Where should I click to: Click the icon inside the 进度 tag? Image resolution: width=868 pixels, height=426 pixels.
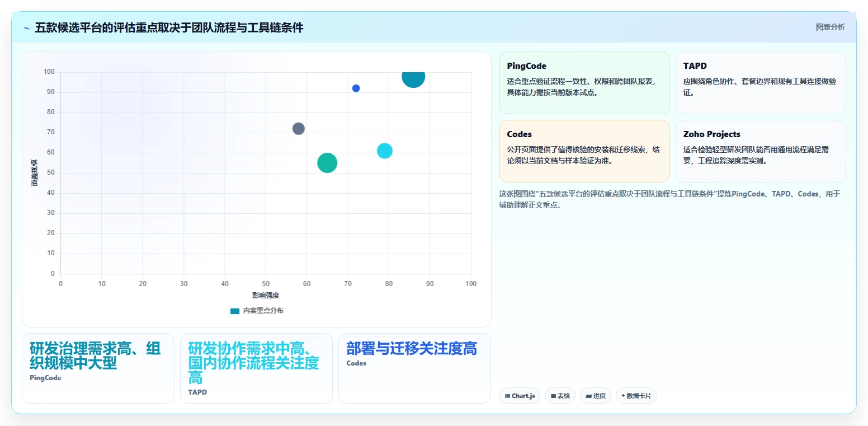pos(588,396)
